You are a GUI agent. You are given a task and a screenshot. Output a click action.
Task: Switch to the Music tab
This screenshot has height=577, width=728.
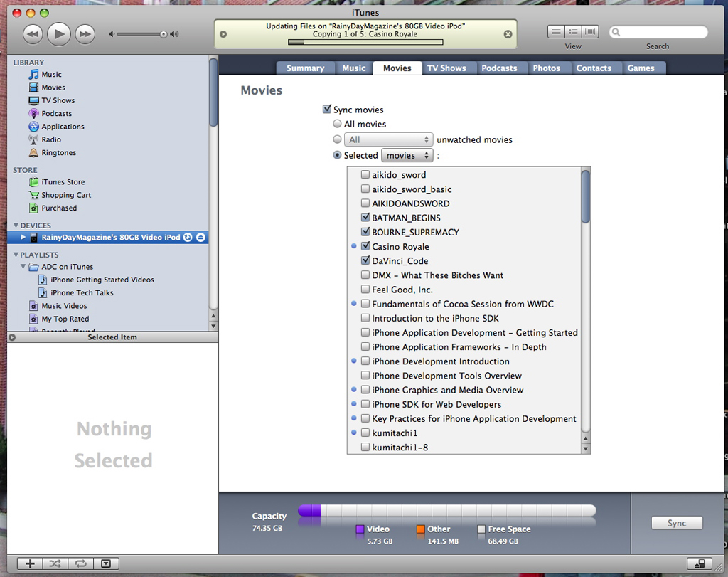tap(354, 68)
